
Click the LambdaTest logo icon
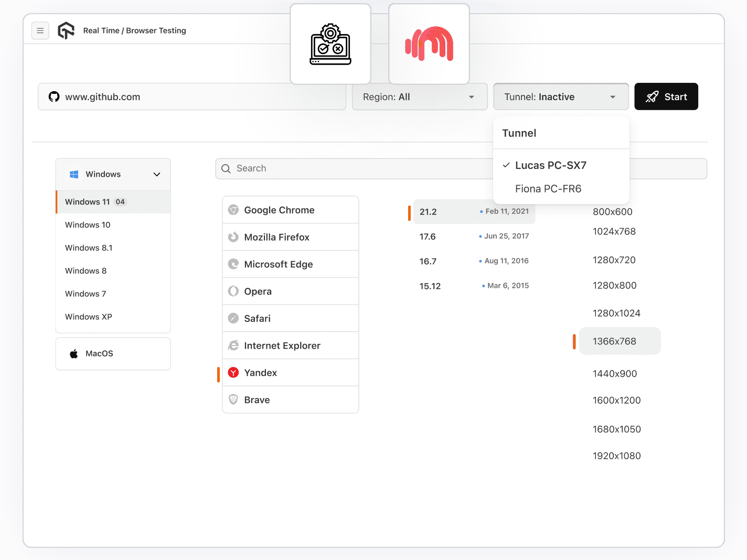point(66,31)
